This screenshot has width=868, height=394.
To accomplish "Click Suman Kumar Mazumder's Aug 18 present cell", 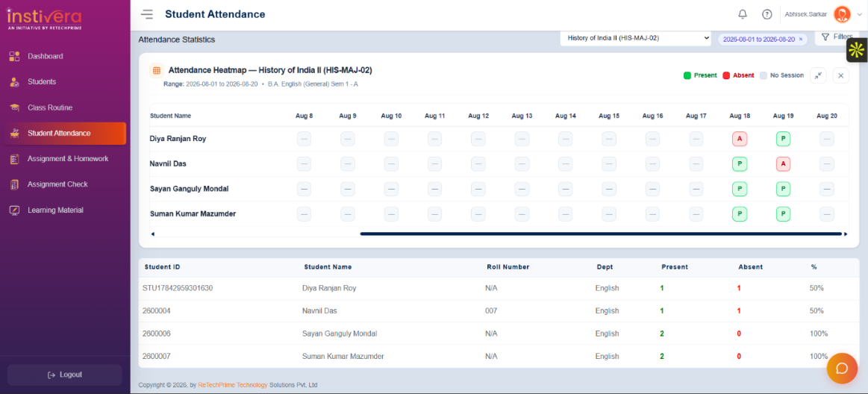I will pos(740,213).
